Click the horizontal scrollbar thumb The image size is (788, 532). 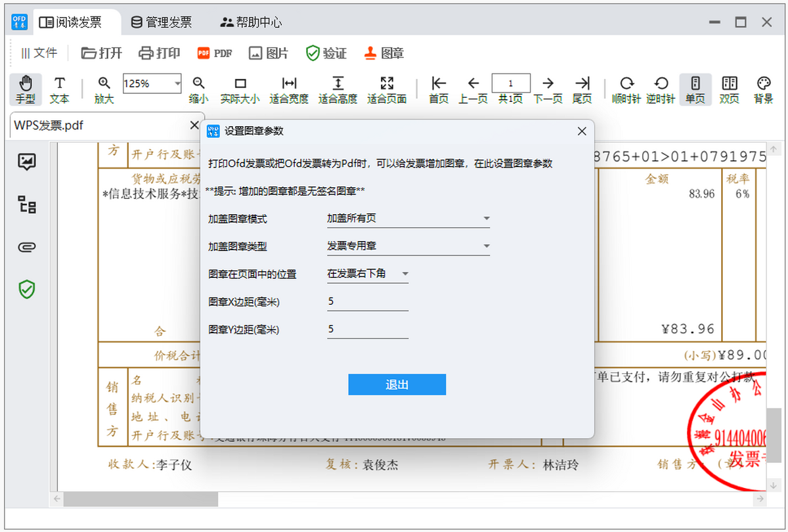(141, 500)
